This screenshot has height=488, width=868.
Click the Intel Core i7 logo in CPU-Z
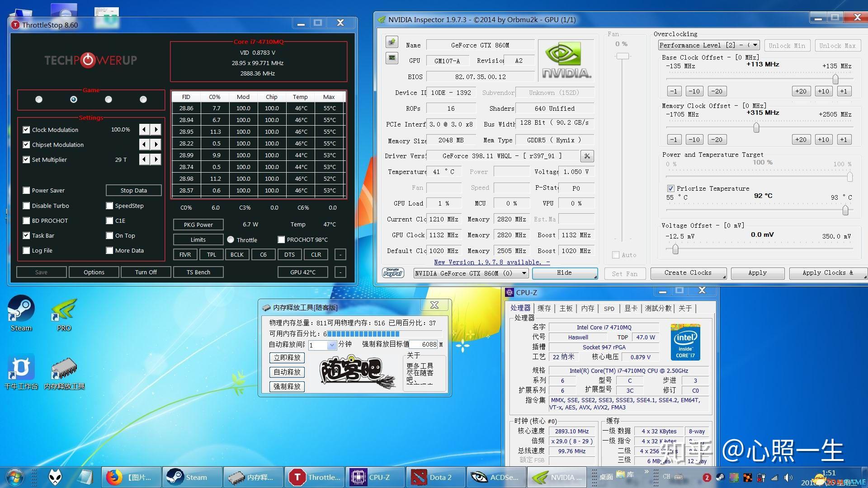coord(685,342)
